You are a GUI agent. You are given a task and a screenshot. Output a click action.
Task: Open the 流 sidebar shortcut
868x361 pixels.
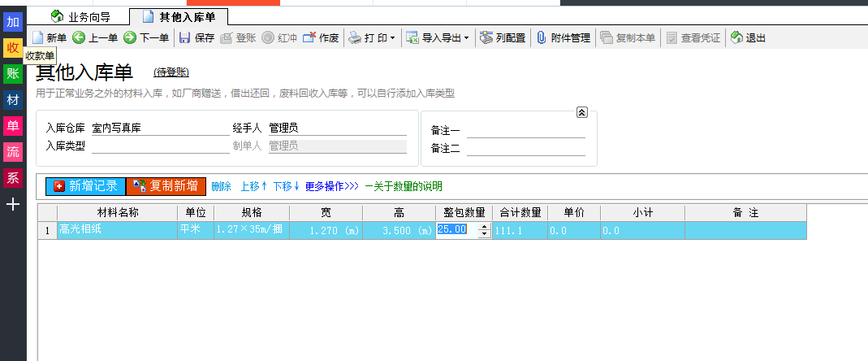(13, 152)
